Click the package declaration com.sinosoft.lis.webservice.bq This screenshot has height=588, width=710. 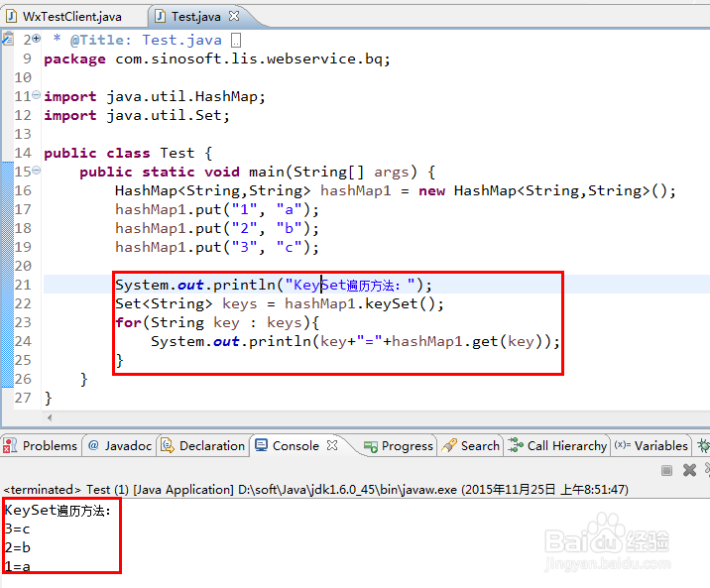(x=253, y=59)
